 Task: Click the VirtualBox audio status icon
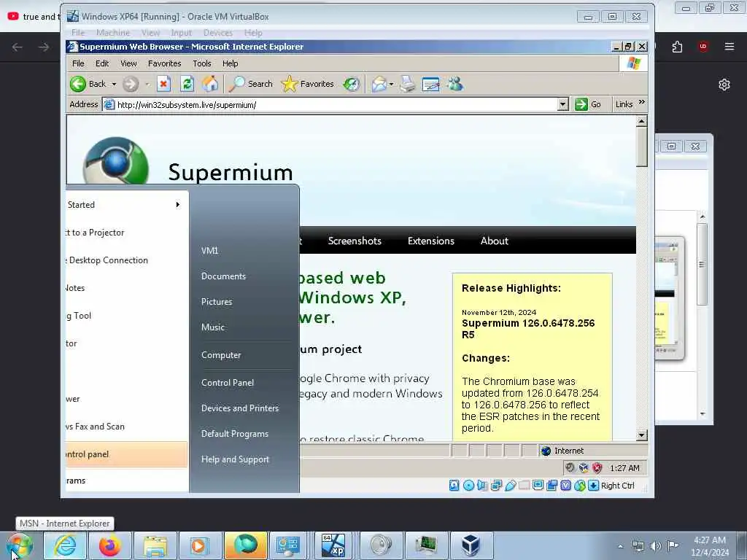tap(482, 485)
